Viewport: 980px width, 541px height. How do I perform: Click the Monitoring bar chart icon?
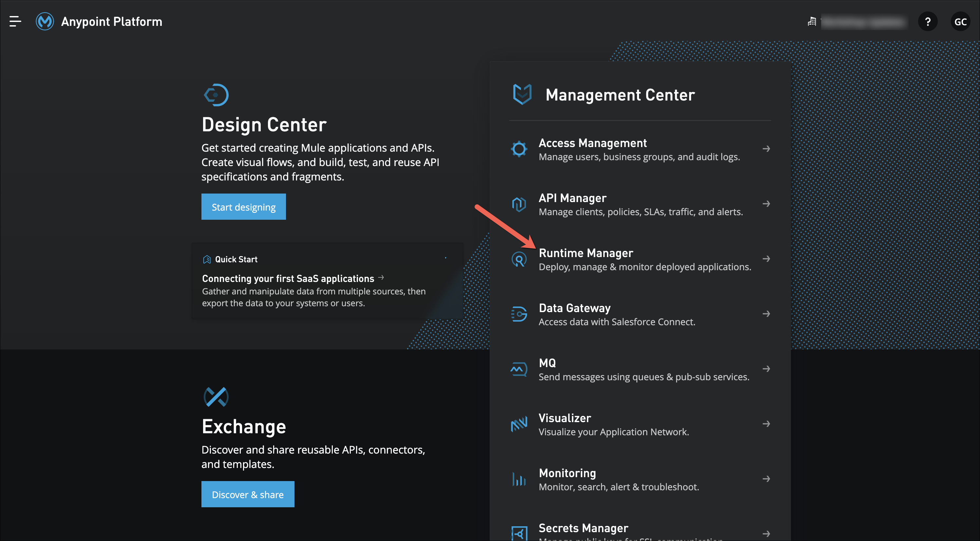(x=519, y=479)
